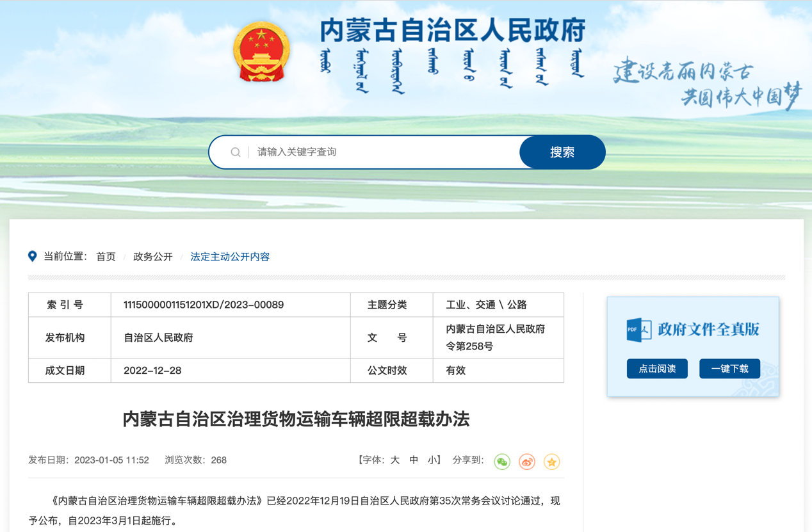812x532 pixels.
Task: Click the location pin icon beside 当前位置
Action: tap(33, 257)
